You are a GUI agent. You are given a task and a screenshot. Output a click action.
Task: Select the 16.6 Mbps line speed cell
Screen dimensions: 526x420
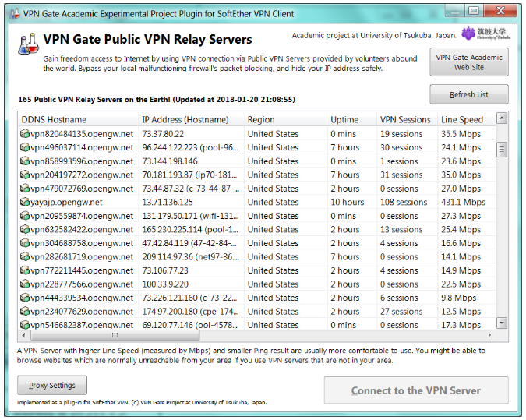coord(461,243)
